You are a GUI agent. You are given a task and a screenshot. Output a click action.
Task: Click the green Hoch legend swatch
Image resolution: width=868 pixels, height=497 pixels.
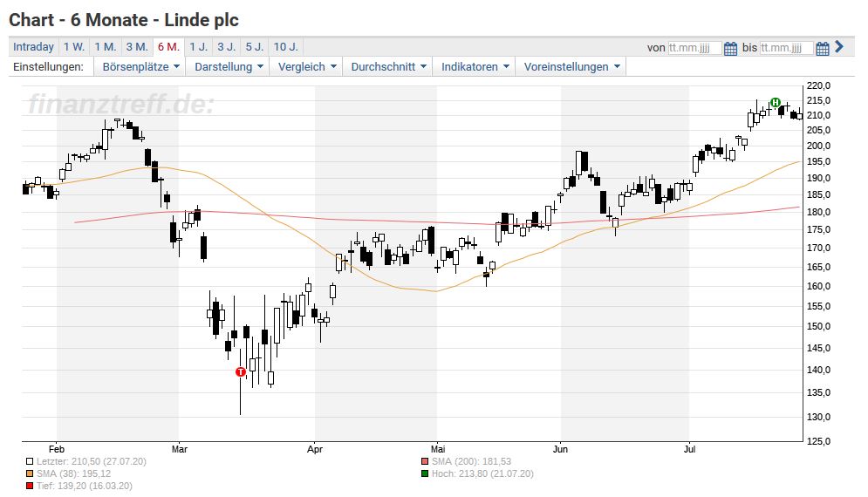(x=425, y=473)
